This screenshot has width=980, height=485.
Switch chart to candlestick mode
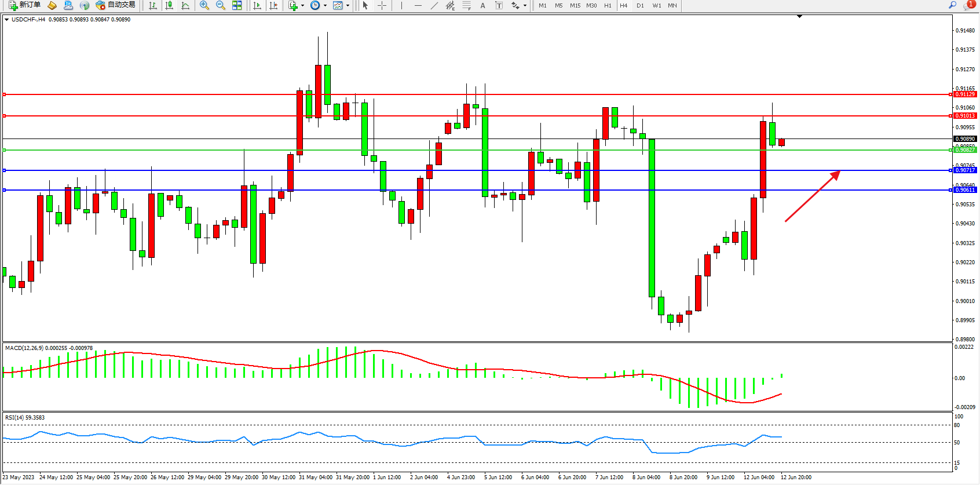click(x=169, y=5)
